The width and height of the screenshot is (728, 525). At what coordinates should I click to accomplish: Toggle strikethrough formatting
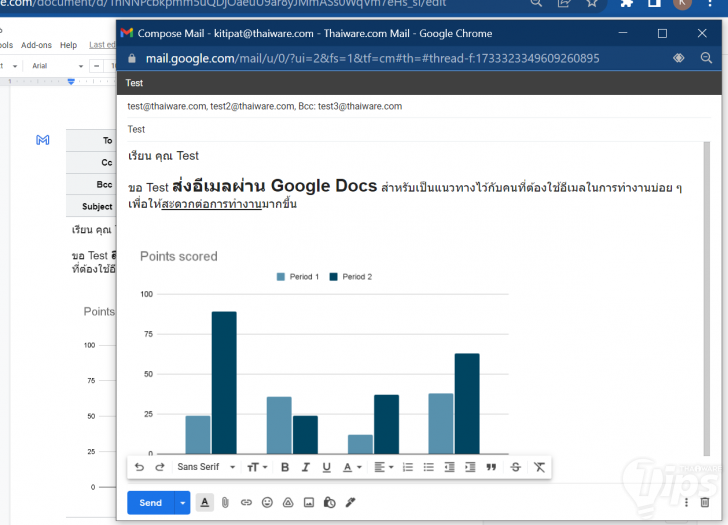pyautogui.click(x=515, y=467)
